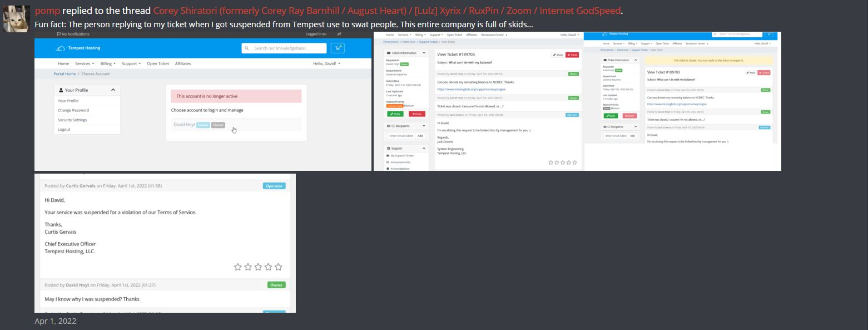Click Portal Home breadcrumb in Choose Account screenshot

pyautogui.click(x=65, y=73)
